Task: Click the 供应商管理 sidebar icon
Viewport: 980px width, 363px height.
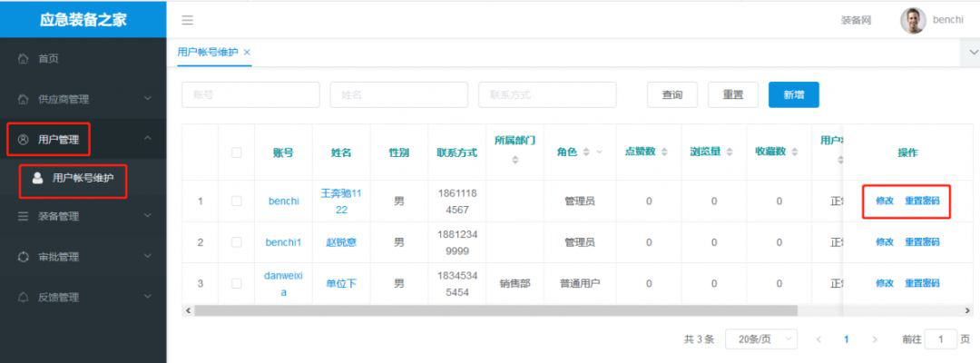Action: coord(24,99)
